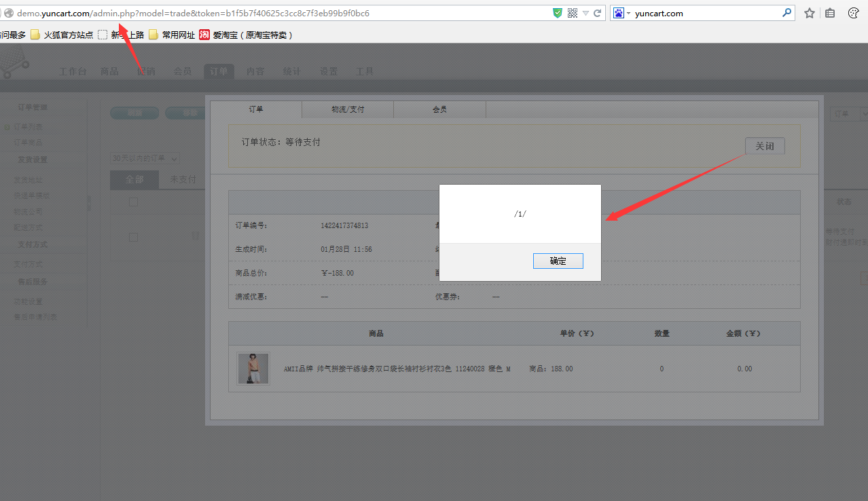Toggle the first order row checkbox
This screenshot has height=501, width=868.
pos(133,237)
